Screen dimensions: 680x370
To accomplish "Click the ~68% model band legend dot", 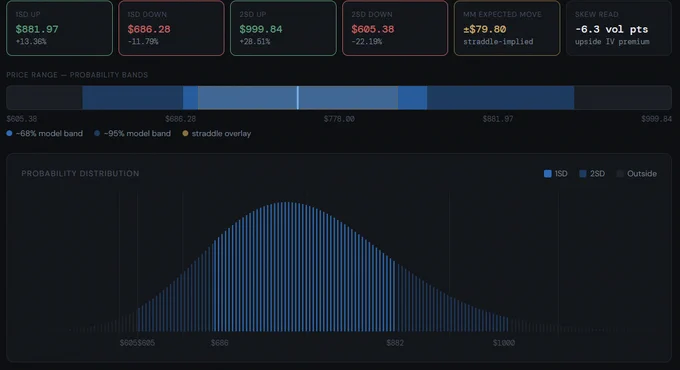I will (9, 133).
